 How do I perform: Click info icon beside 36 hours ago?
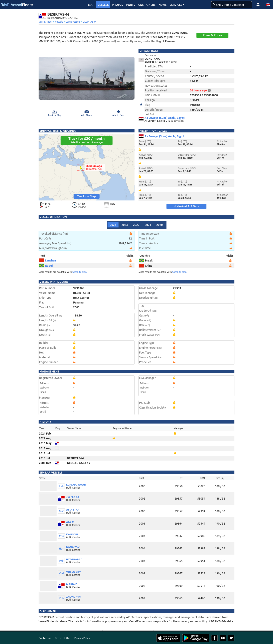pos(209,90)
